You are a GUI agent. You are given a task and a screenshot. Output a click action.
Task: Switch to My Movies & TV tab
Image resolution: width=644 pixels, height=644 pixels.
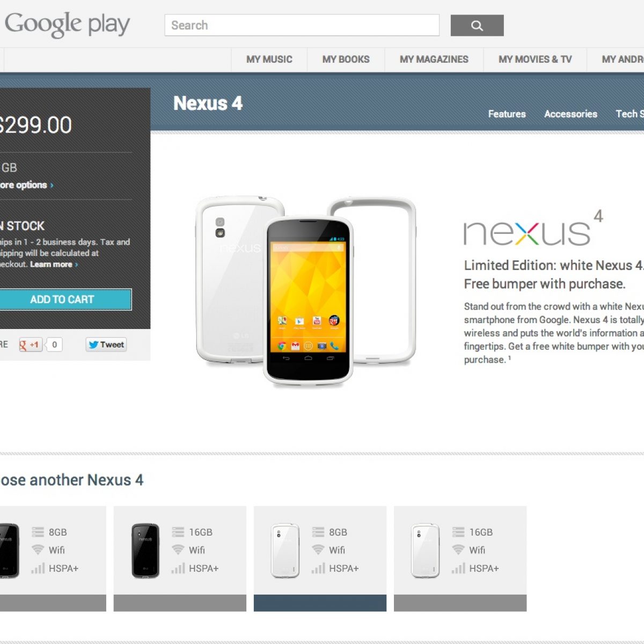[535, 60]
